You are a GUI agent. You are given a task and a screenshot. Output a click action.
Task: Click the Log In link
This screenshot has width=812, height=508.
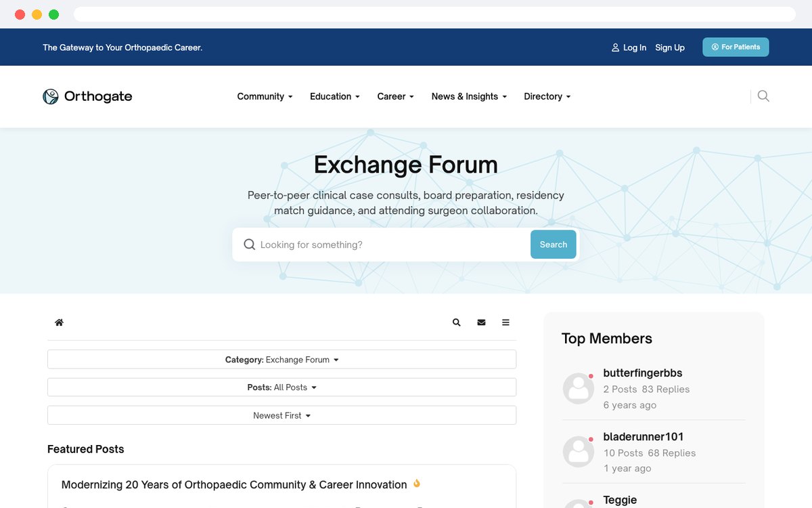tap(634, 47)
